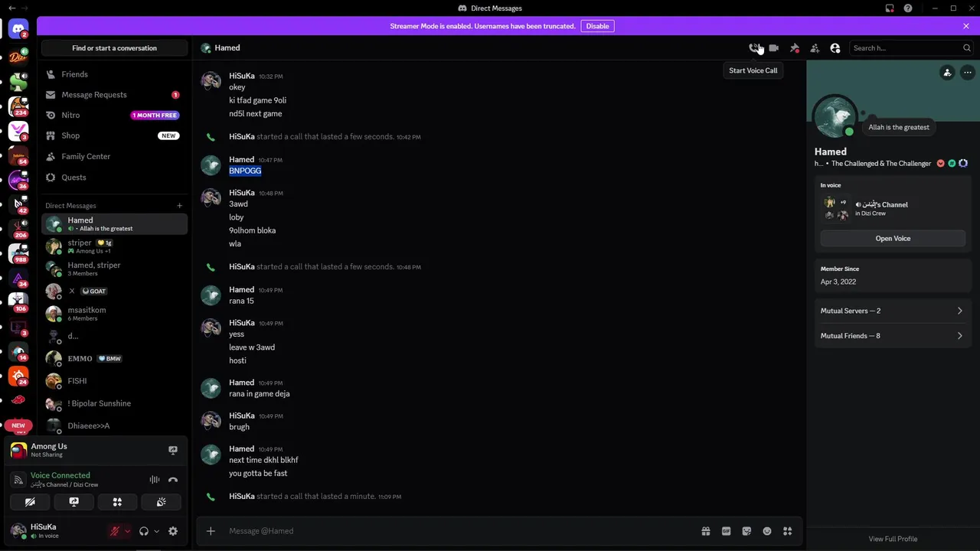This screenshot has width=980, height=551.
Task: Start a video call with Hamed
Action: (774, 48)
